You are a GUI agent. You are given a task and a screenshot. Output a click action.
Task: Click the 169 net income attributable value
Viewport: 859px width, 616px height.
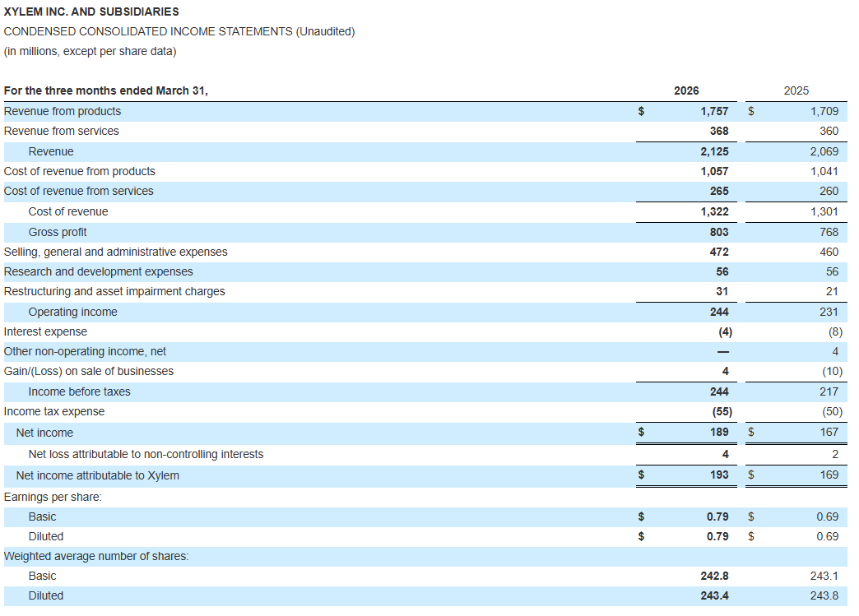tap(829, 475)
